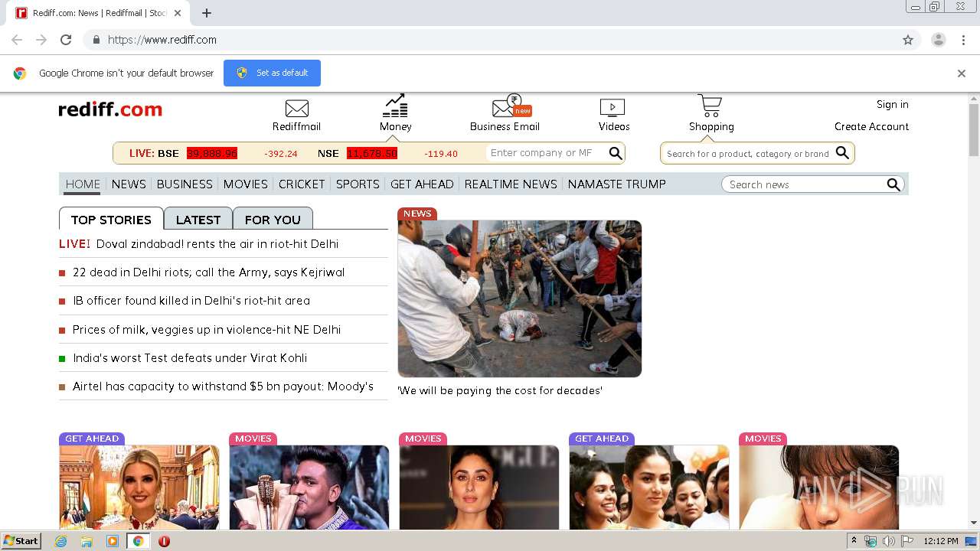Open the Videos play icon
Image resolution: width=980 pixels, height=551 pixels.
coord(612,108)
